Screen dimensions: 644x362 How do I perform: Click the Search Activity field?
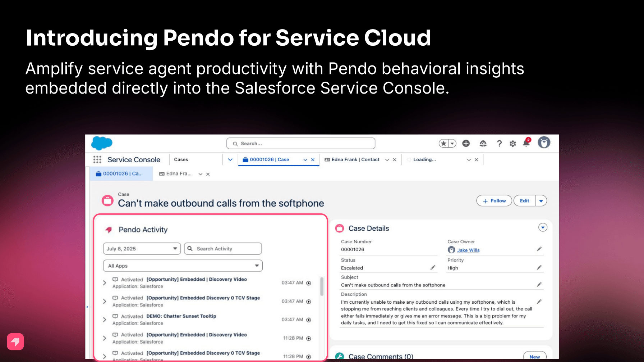coord(223,249)
